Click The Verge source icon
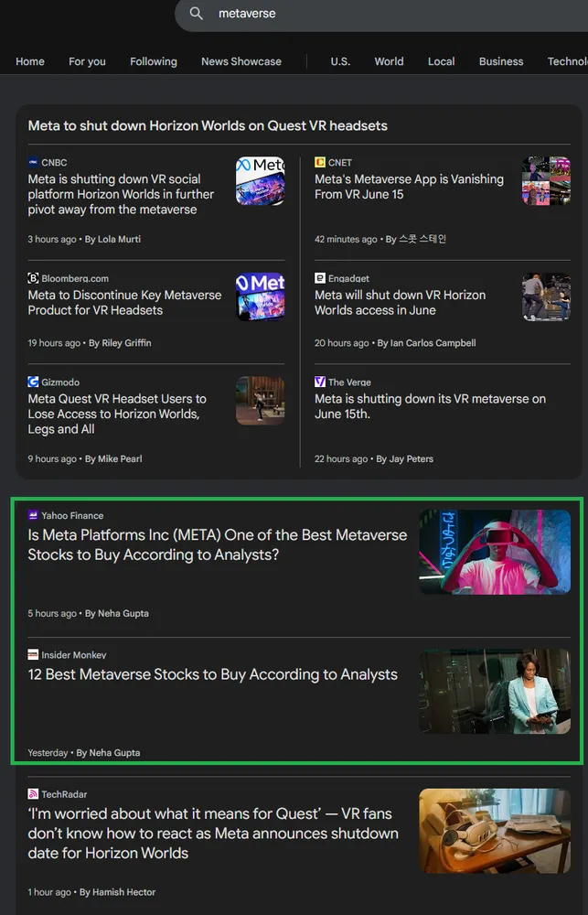Image resolution: width=588 pixels, height=915 pixels. coord(320,382)
